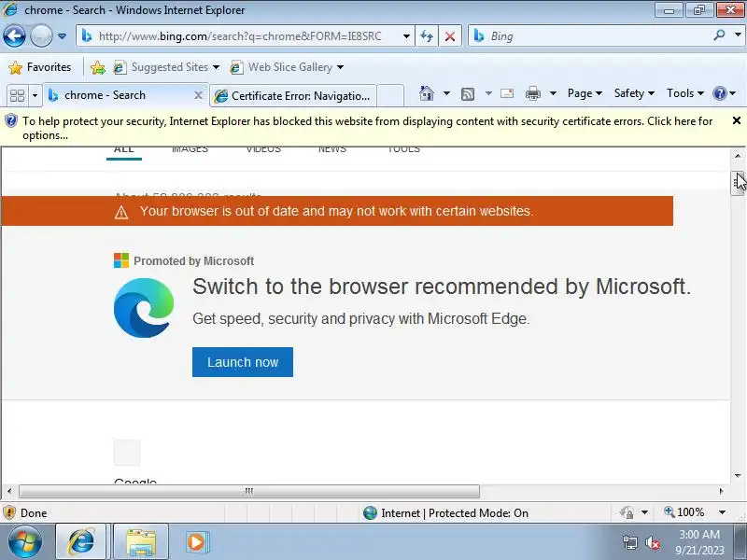Click the Read Mail icon
This screenshot has width=747, height=560.
507,93
